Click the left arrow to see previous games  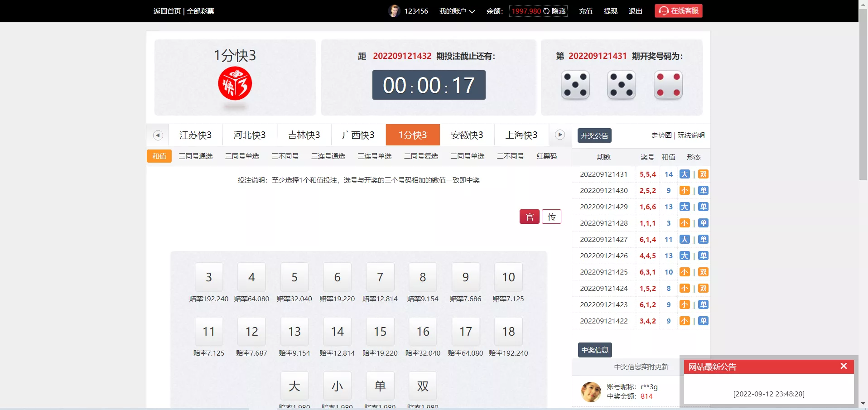[x=158, y=135]
